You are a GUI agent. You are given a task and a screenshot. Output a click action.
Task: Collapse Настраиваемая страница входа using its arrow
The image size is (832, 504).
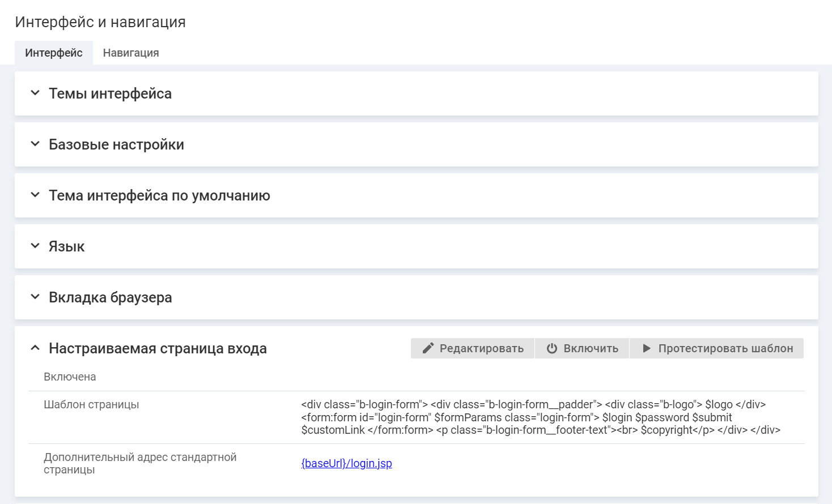pos(35,348)
